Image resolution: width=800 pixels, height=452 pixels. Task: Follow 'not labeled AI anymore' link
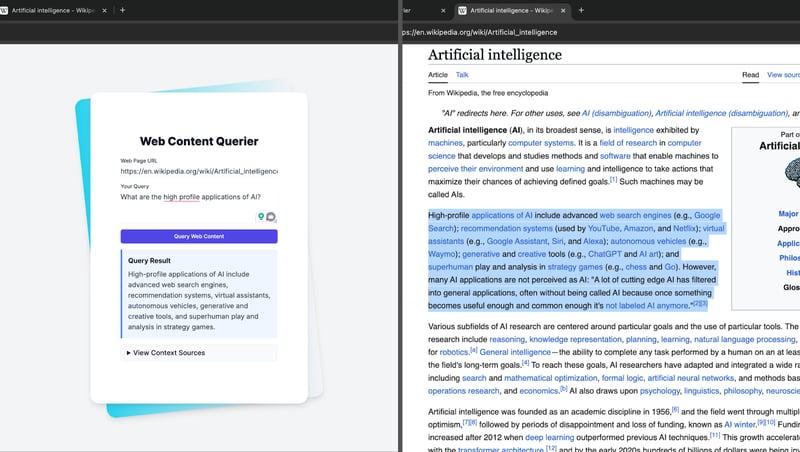point(646,306)
